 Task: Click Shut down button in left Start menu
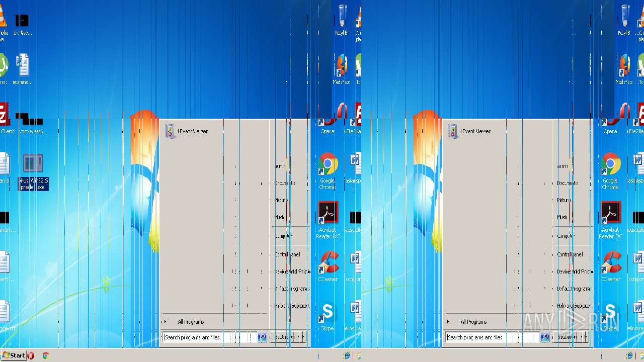click(284, 337)
